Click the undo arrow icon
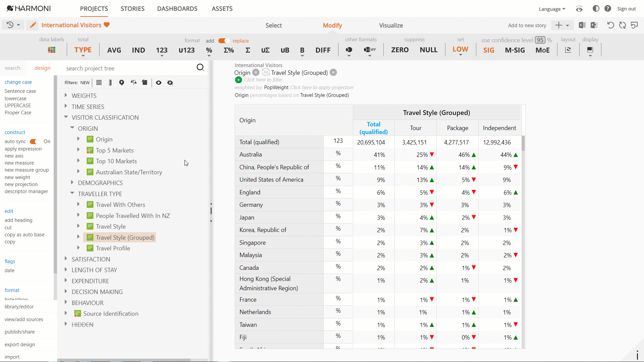The image size is (644, 362). pos(610,25)
